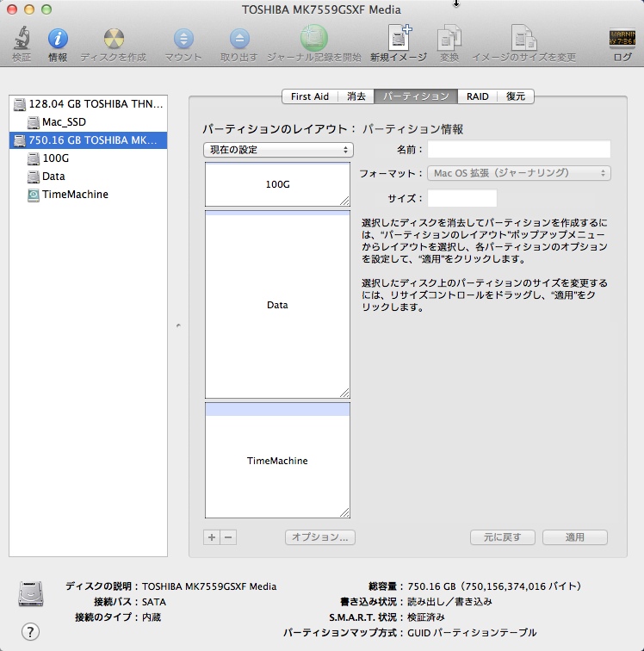This screenshot has width=644, height=651.
Task: Switch to the RAID tab
Action: (x=478, y=96)
